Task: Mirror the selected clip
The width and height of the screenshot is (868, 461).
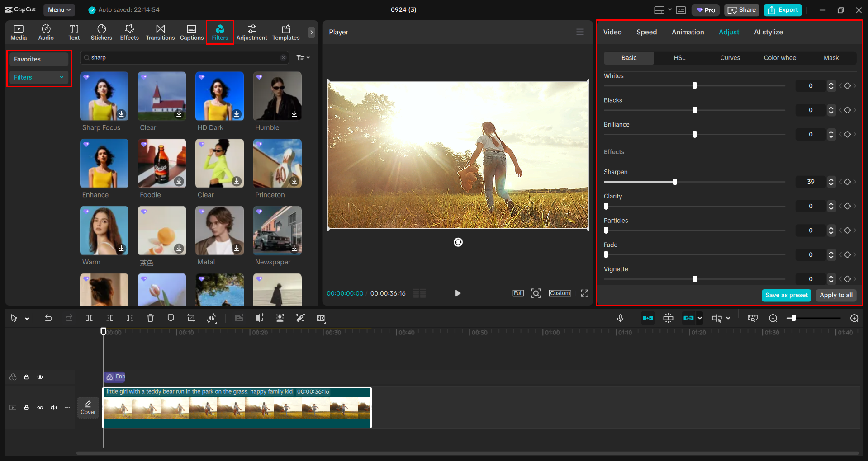Action: tap(211, 318)
